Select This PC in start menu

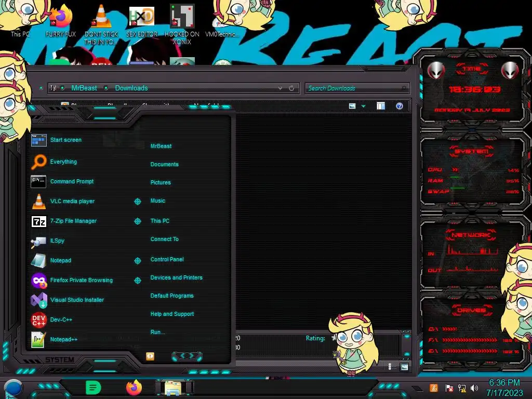tap(160, 221)
